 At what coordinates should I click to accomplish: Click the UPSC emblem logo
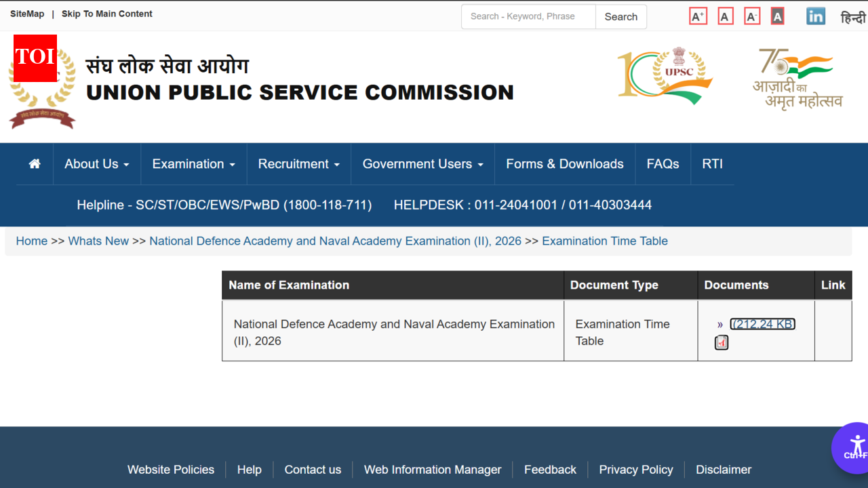coord(42,88)
